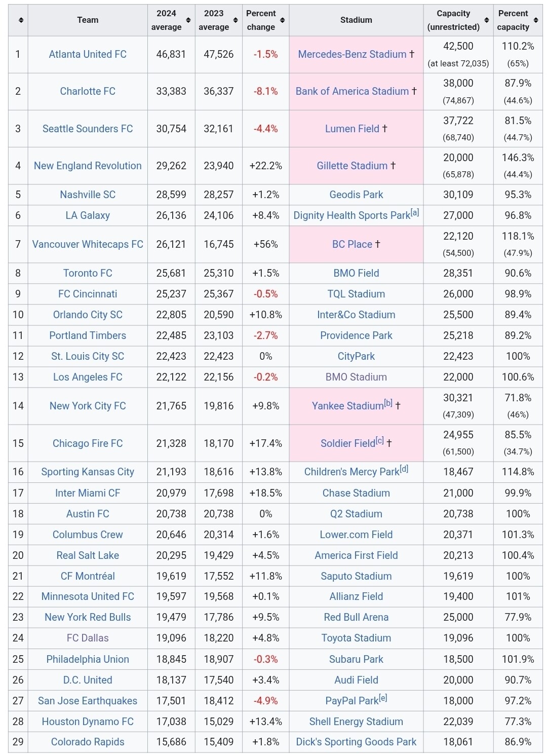547x756 pixels.
Task: Sort by 2023 average column
Action: (236, 20)
